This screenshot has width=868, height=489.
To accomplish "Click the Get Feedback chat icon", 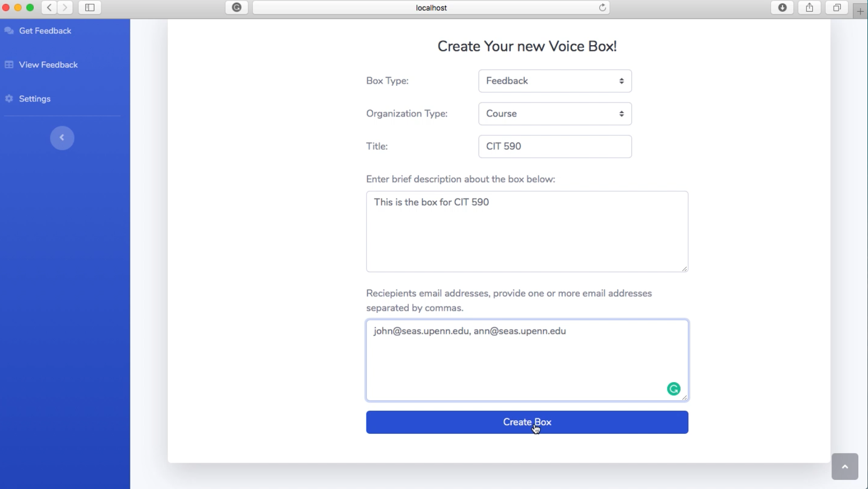I will pos(9,31).
